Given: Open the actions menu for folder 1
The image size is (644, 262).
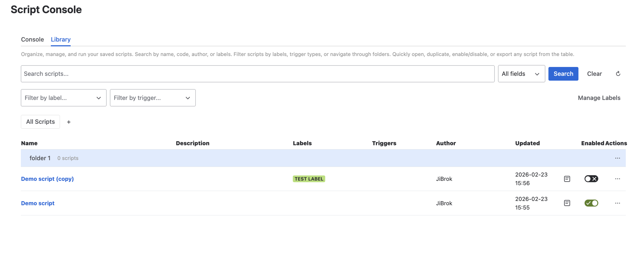Looking at the screenshot, I should point(618,158).
